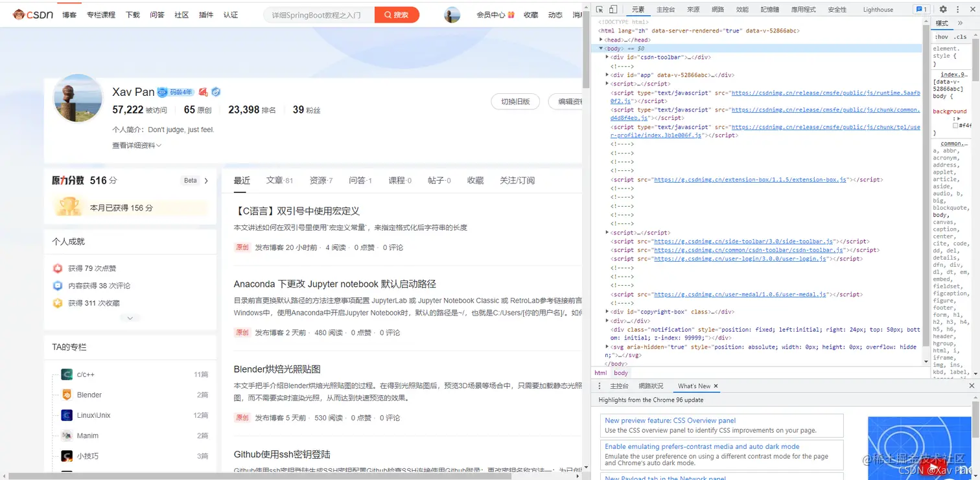The image size is (980, 480).
Task: Click the CSDN search input field
Action: tap(319, 15)
